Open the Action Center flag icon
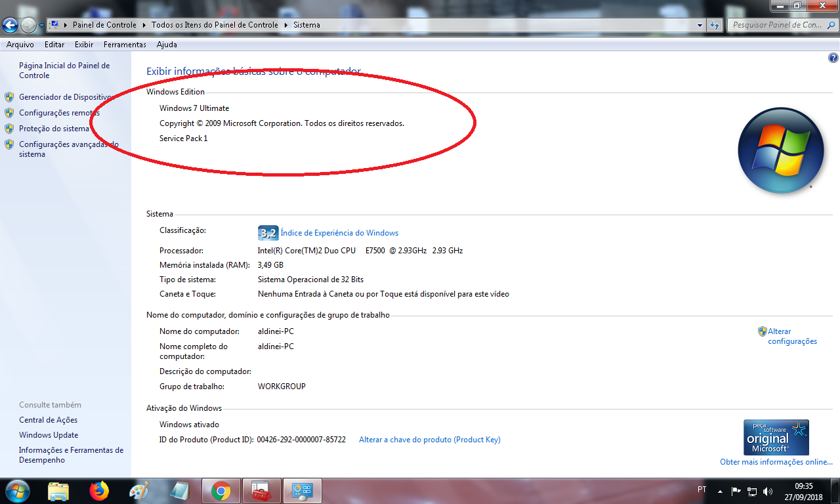 pos(736,491)
